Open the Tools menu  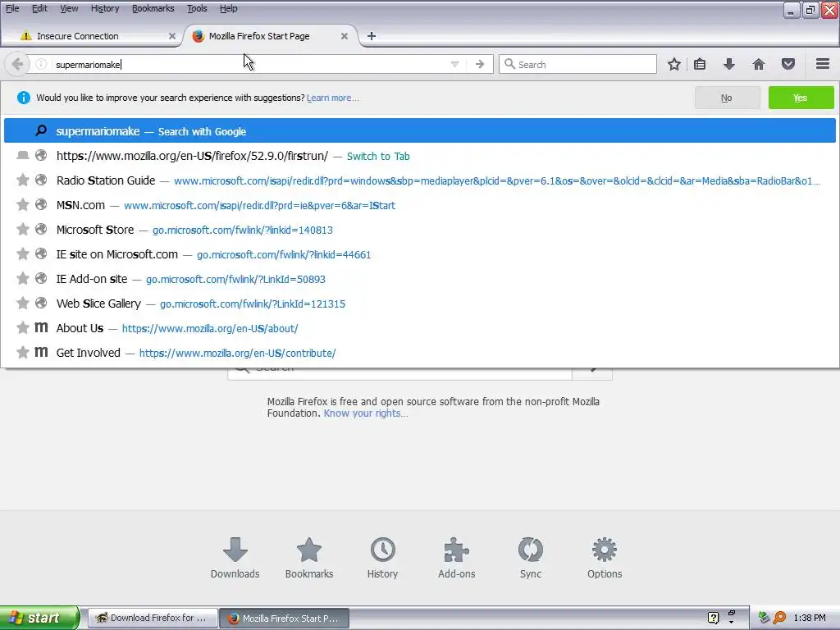[x=197, y=8]
